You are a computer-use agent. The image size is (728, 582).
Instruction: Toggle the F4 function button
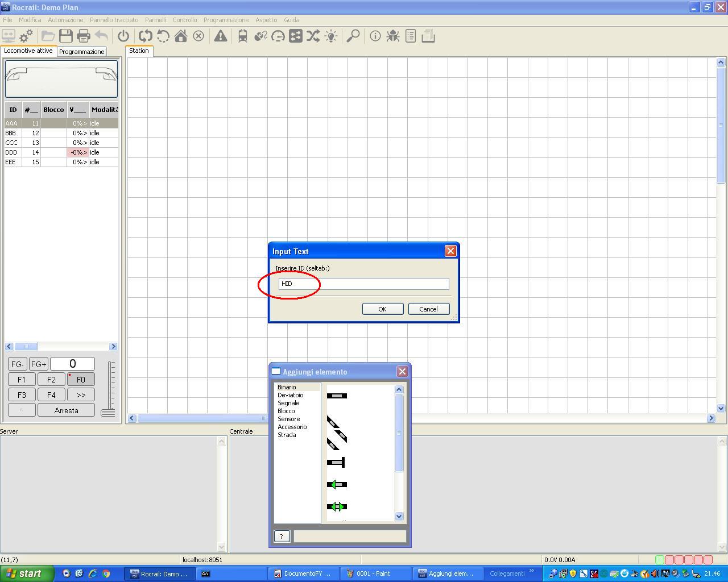[x=51, y=394]
